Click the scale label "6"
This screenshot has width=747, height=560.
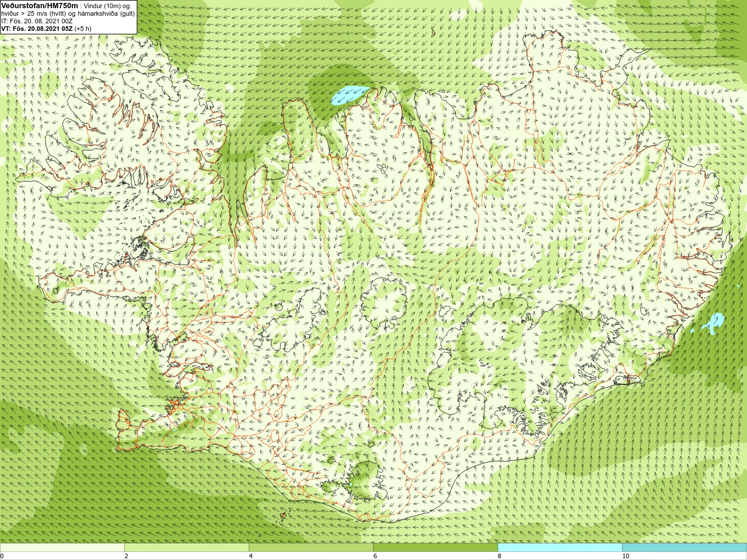(375, 556)
